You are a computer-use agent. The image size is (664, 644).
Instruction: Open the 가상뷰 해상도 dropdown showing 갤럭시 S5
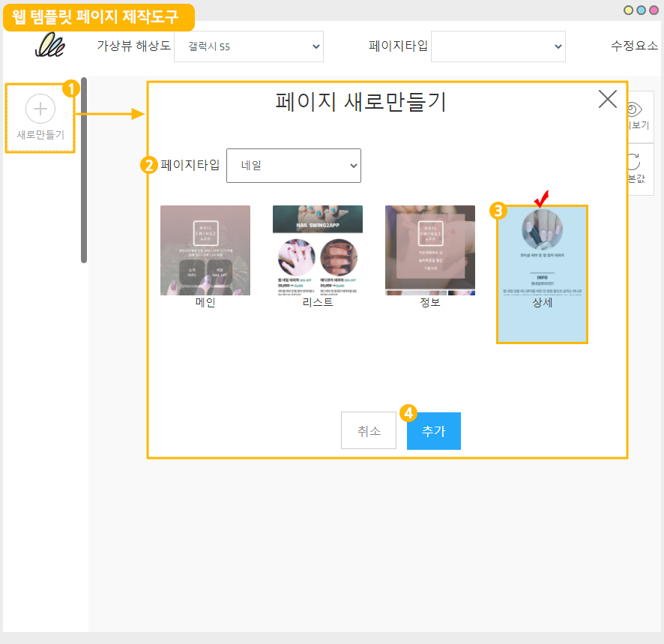click(248, 46)
